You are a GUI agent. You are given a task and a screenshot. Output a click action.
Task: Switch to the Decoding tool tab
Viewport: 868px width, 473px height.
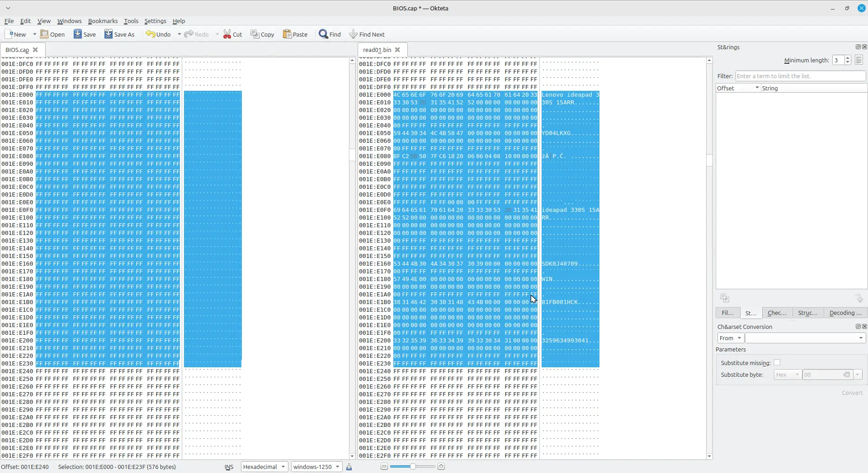[845, 313]
